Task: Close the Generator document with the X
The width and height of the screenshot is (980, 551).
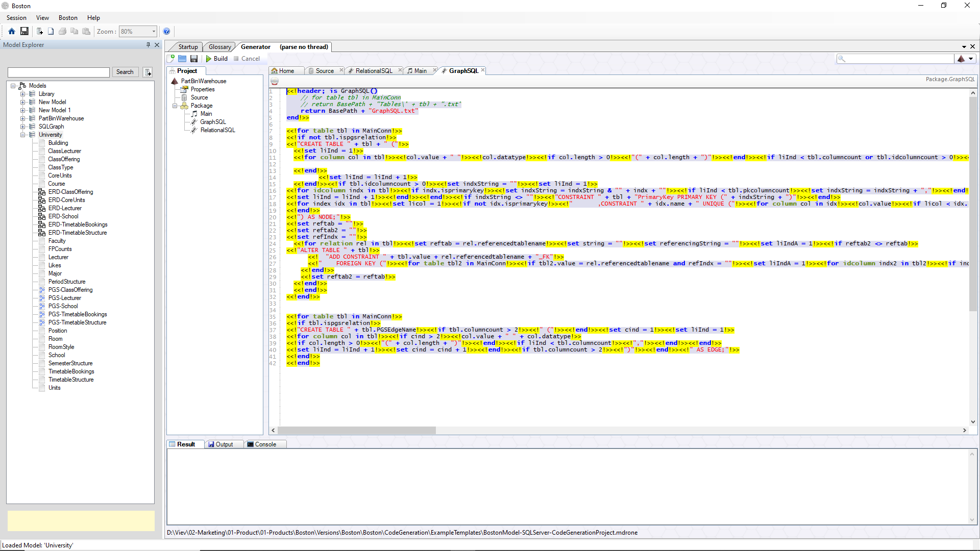Action: (973, 47)
